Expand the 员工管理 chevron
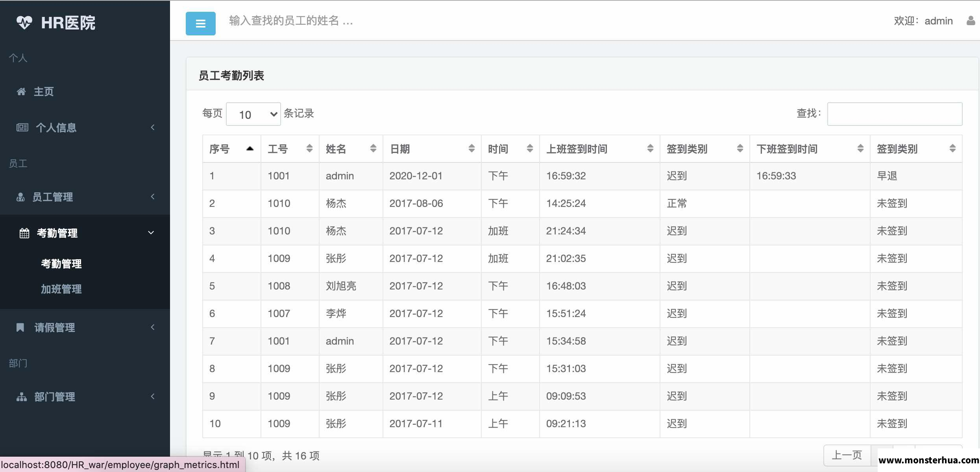980x472 pixels. (153, 196)
